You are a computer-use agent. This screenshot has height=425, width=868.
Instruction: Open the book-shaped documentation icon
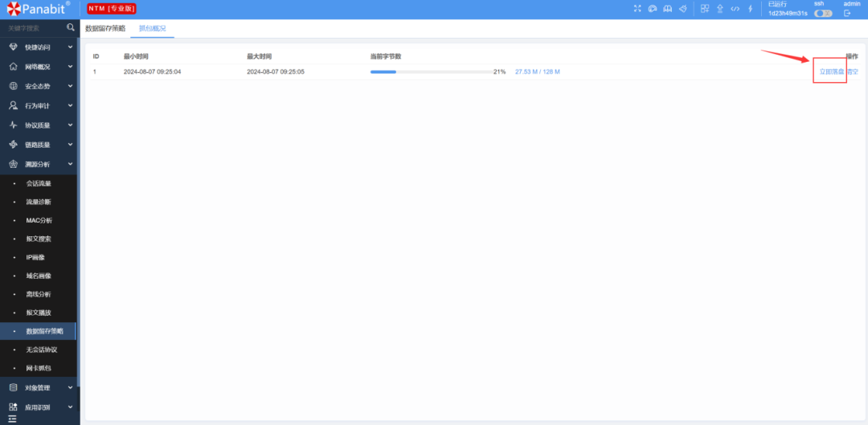(x=667, y=9)
